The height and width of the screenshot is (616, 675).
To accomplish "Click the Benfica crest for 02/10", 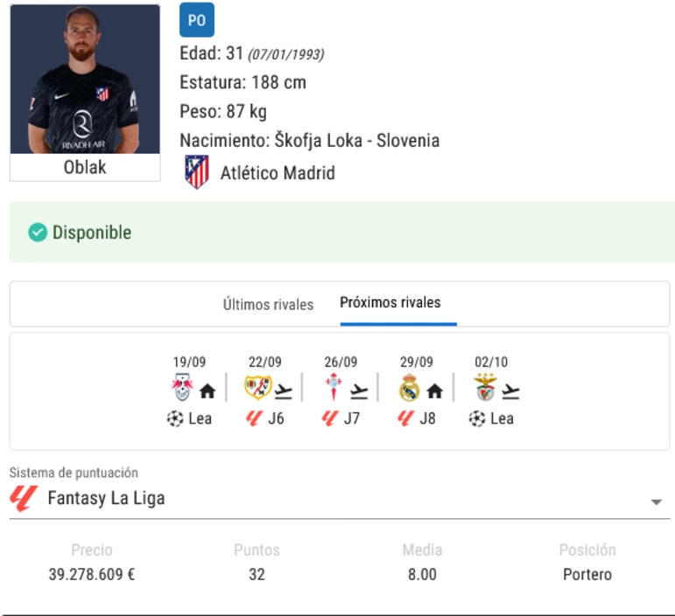I will pyautogui.click(x=485, y=387).
